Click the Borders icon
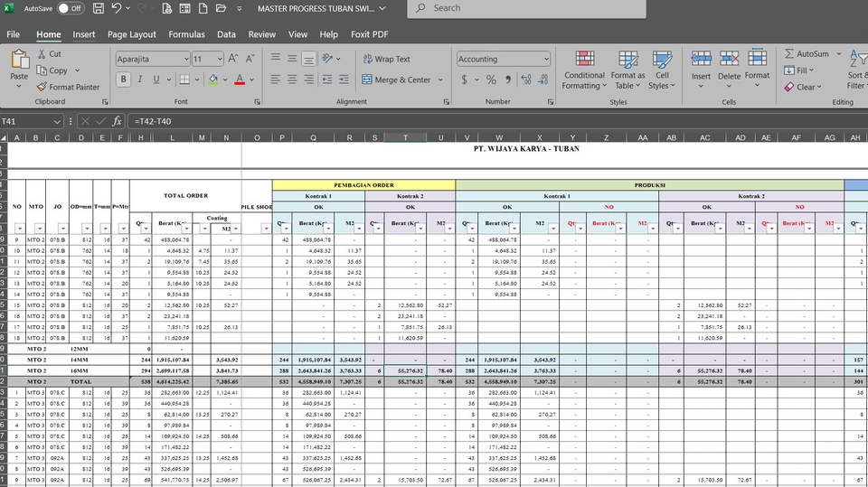 (x=184, y=80)
